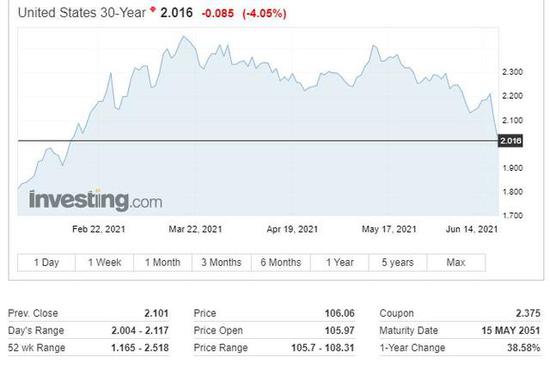Switch chart to 1 Week range
This screenshot has width=550, height=375.
coord(105,262)
